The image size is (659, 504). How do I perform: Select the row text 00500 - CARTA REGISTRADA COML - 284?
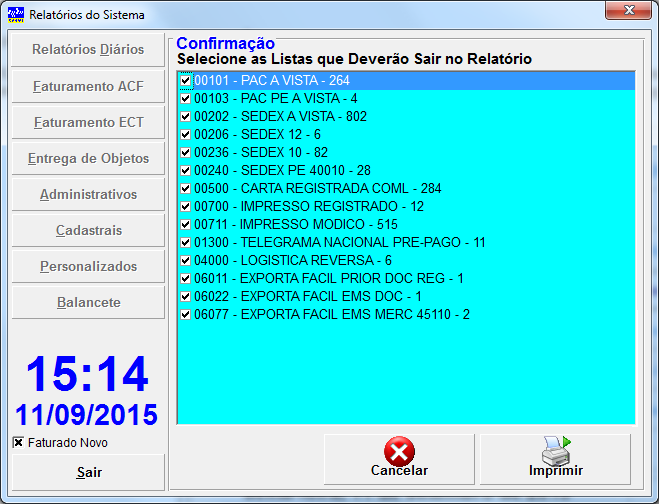318,188
